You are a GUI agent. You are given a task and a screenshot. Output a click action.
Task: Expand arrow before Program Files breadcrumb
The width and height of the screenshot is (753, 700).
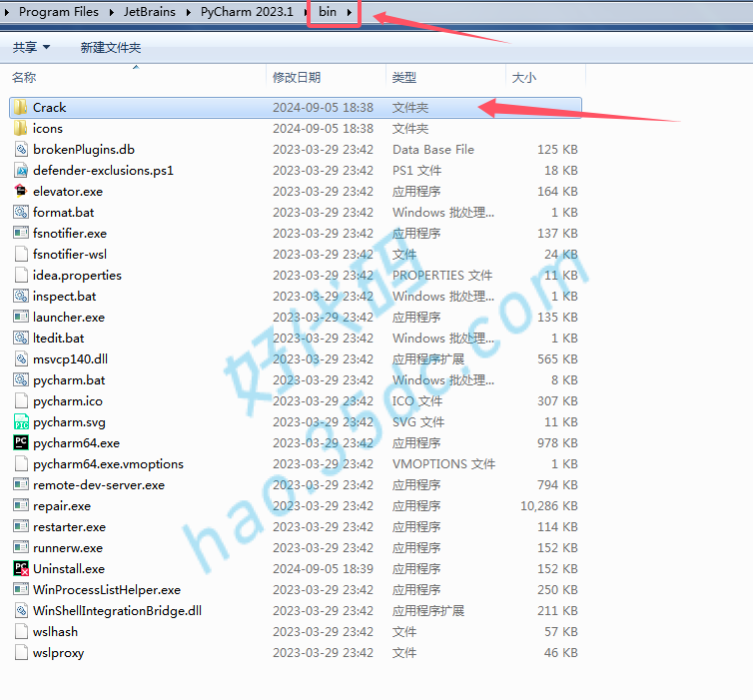pos(7,12)
